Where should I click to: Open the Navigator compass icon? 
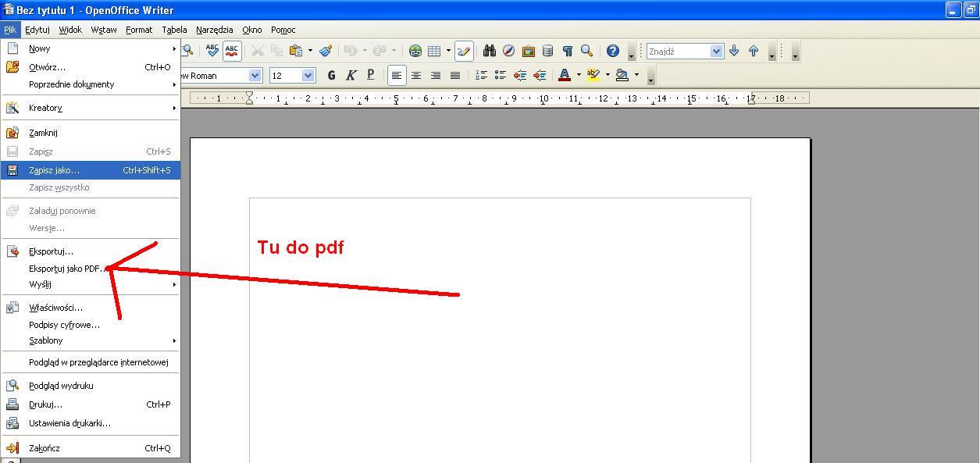point(509,51)
